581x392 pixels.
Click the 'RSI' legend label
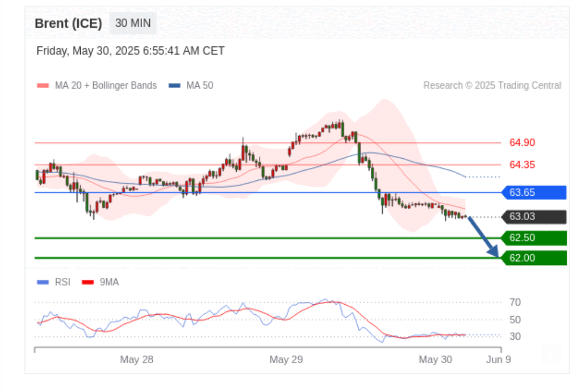(62, 283)
